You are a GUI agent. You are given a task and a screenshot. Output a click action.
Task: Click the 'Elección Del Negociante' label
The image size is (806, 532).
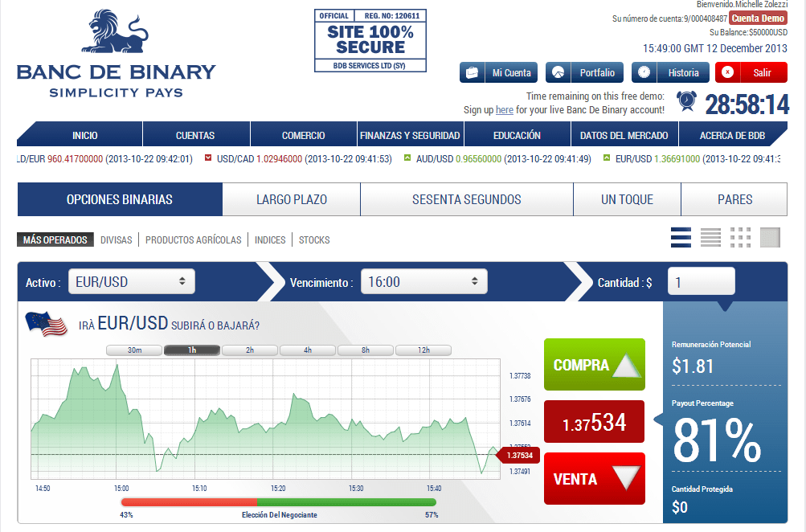tap(279, 515)
